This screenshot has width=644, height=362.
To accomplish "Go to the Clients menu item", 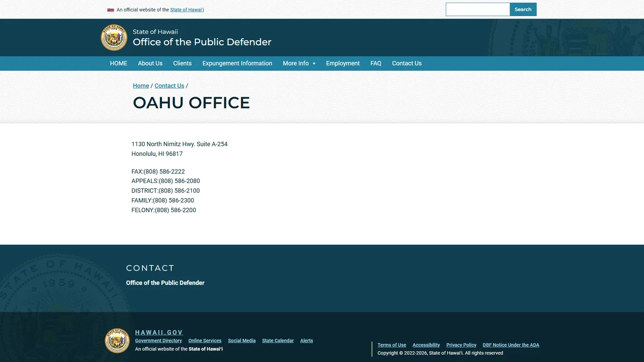I will tap(182, 63).
